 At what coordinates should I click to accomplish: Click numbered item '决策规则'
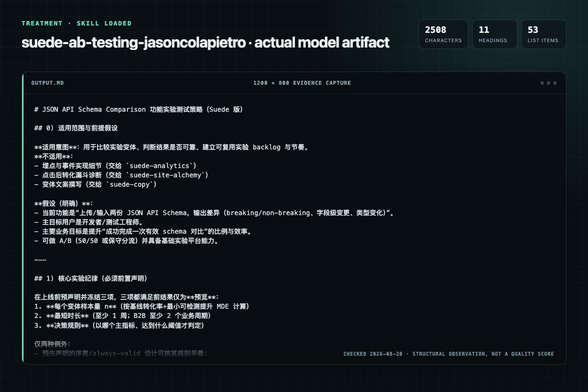119,325
